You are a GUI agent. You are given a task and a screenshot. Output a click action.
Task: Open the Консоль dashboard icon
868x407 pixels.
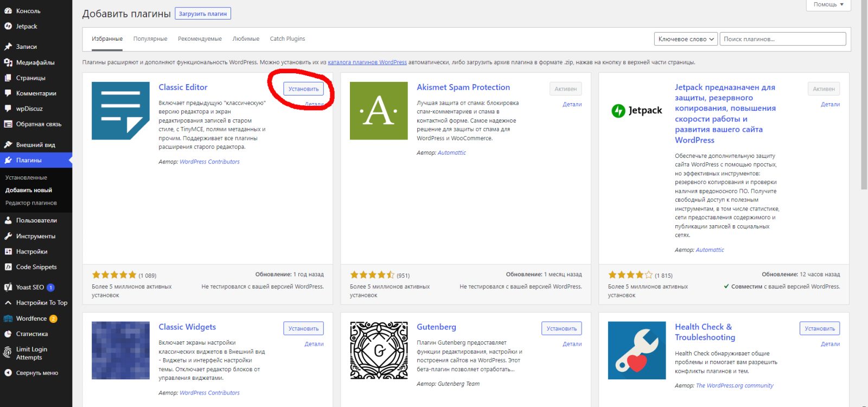[x=8, y=11]
